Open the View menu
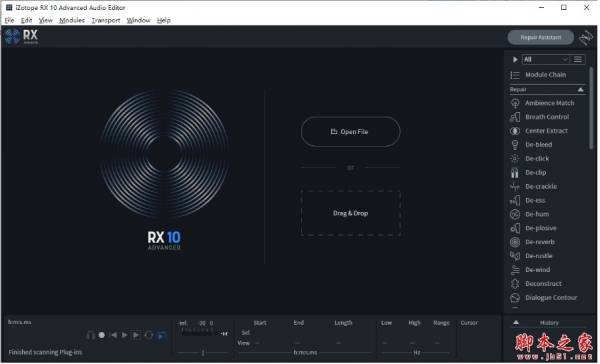Screen dimensions: 600x364 coord(46,20)
